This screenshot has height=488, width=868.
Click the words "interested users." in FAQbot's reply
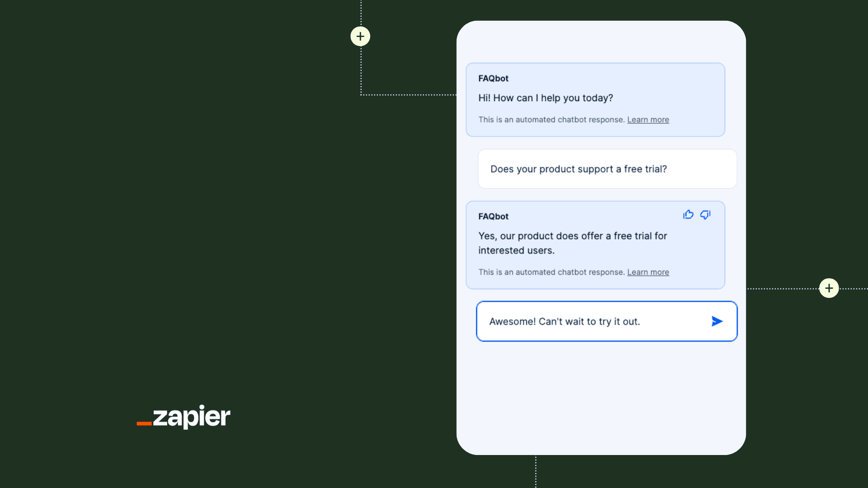516,251
